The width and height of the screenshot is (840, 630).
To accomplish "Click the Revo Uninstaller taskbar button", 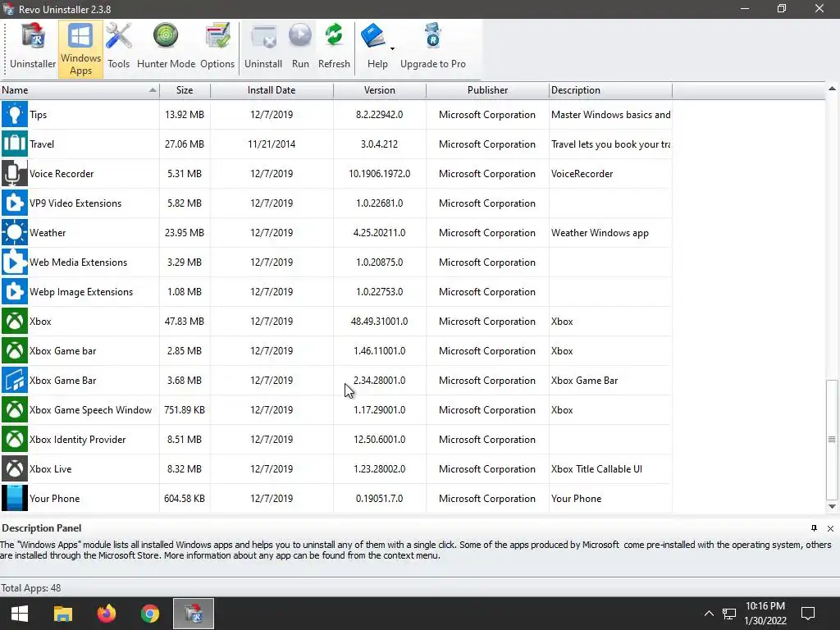I will click(194, 614).
